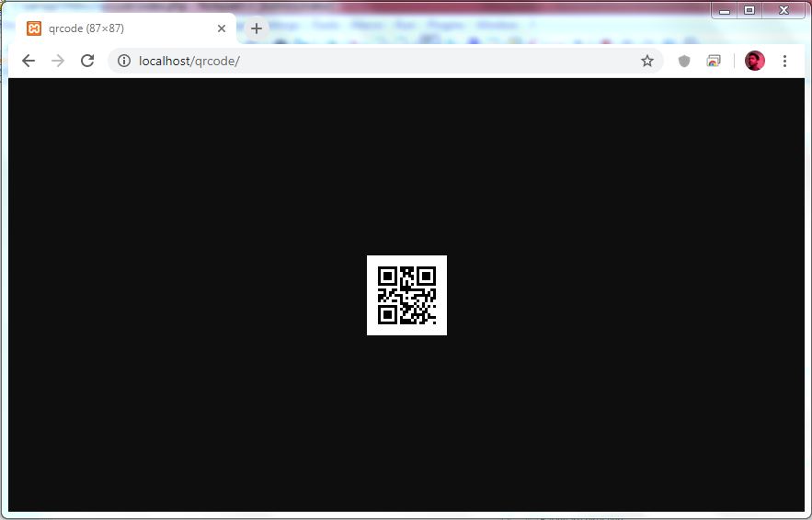This screenshot has width=812, height=520.
Task: Click the forward navigation arrow
Action: click(58, 61)
